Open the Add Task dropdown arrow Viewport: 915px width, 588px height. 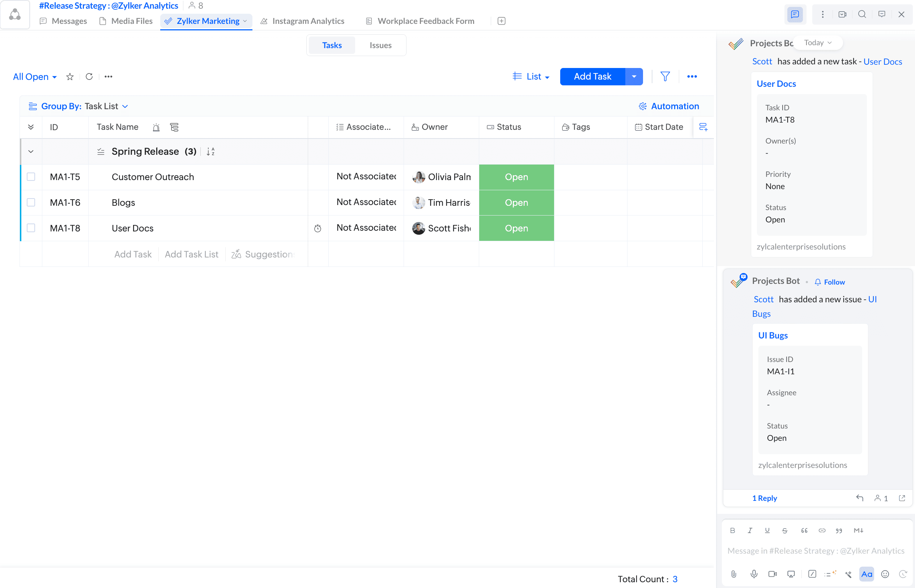[x=634, y=76]
